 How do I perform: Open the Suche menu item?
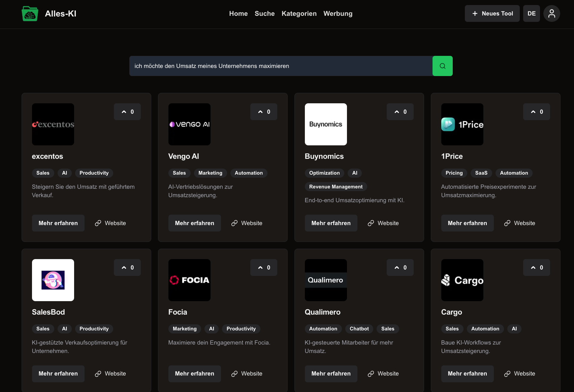(x=265, y=13)
